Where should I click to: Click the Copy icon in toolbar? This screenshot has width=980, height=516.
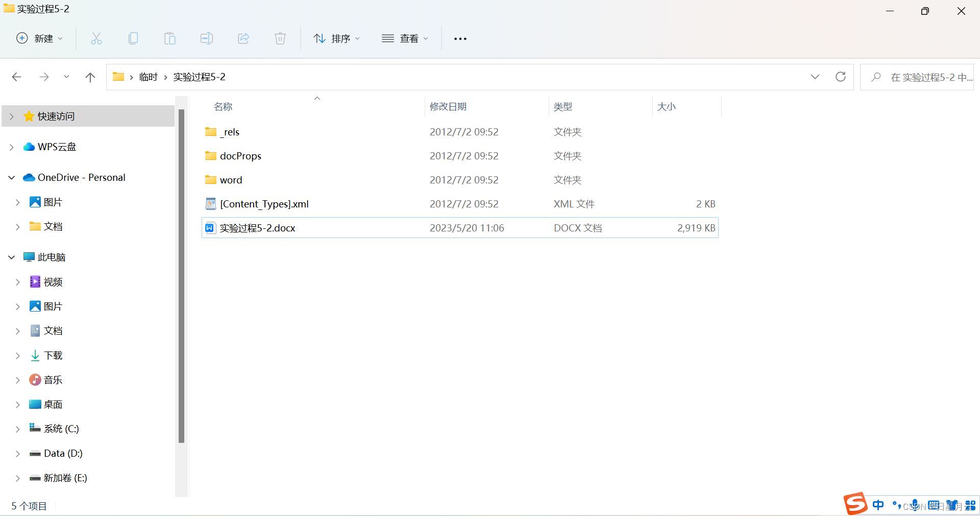click(133, 38)
